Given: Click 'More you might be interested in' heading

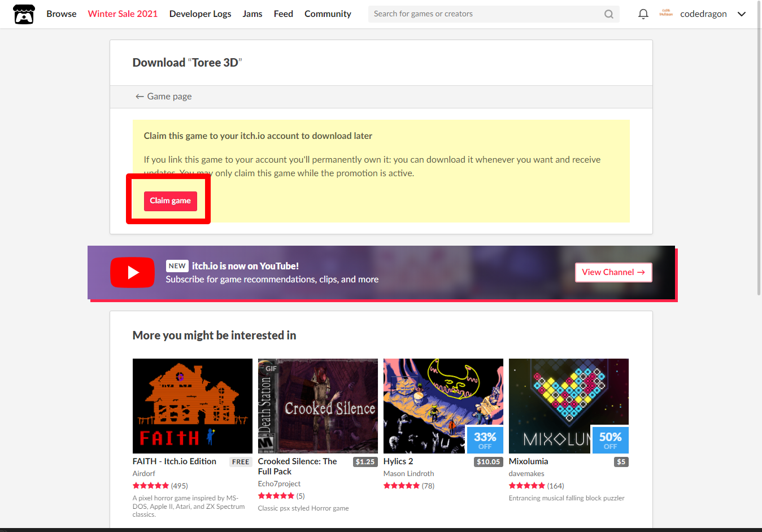Looking at the screenshot, I should (214, 335).
